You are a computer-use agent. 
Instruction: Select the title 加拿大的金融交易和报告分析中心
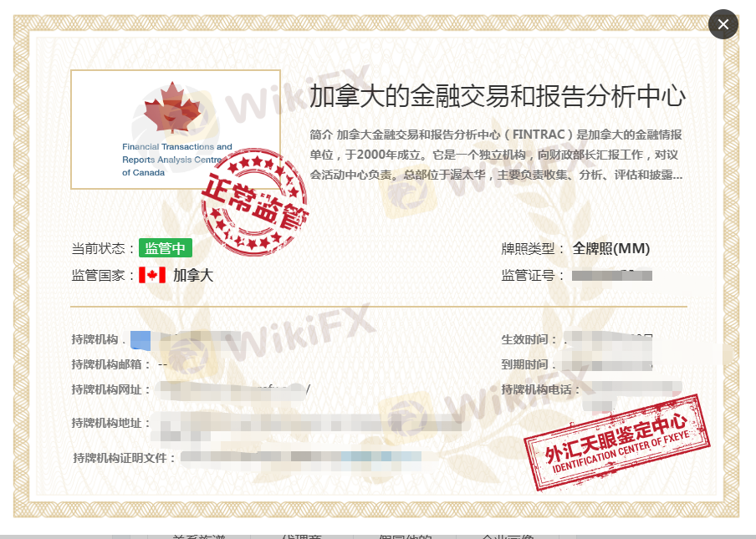[497, 97]
